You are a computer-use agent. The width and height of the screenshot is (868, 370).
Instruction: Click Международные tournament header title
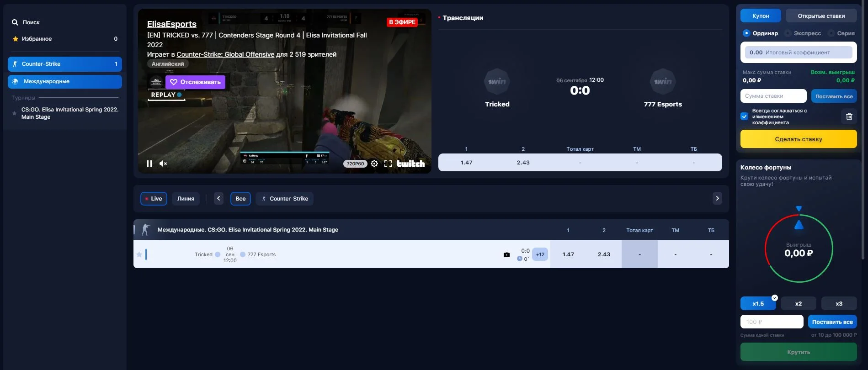(248, 230)
